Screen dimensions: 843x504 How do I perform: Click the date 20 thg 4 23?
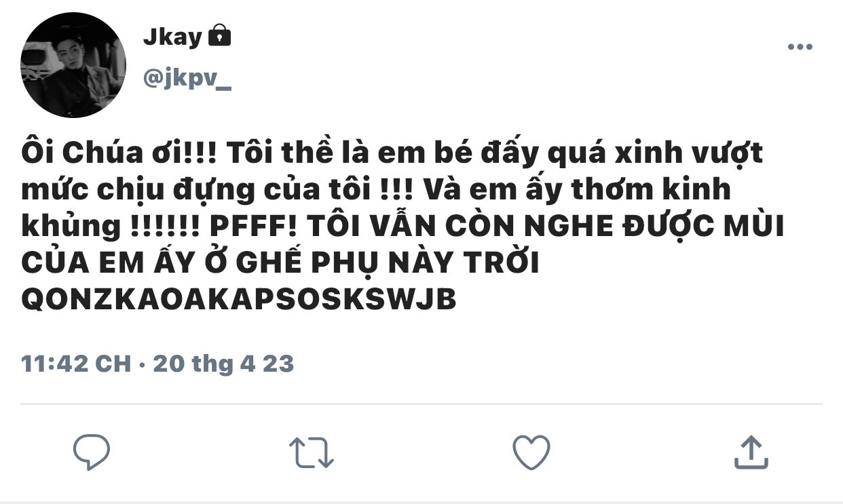click(x=223, y=364)
